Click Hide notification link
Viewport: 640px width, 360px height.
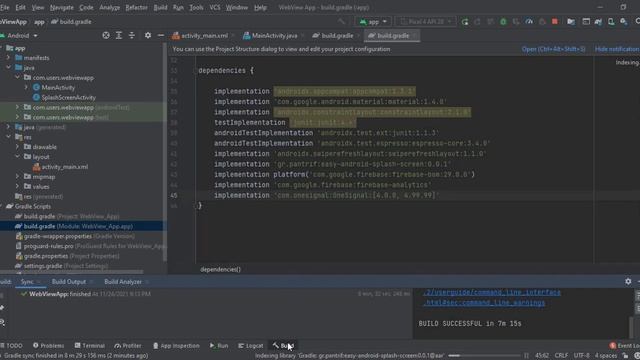pyautogui.click(x=617, y=49)
